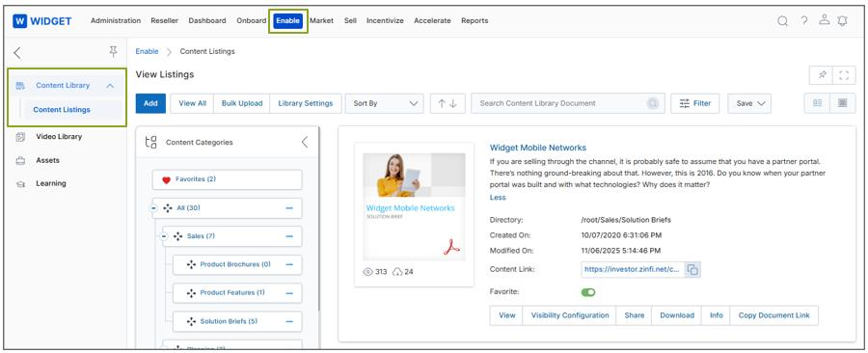Open the Sort By dropdown
The height and width of the screenshot is (353, 868).
(x=384, y=103)
